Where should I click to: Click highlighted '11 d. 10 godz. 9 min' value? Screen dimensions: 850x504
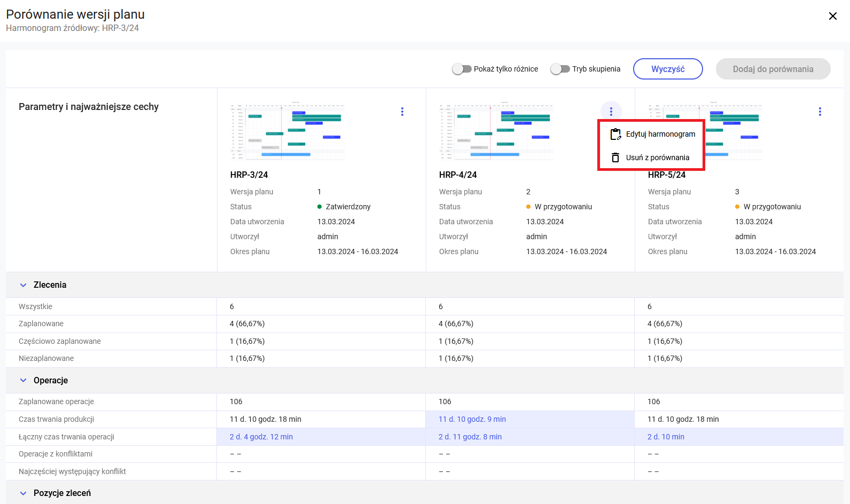(472, 420)
